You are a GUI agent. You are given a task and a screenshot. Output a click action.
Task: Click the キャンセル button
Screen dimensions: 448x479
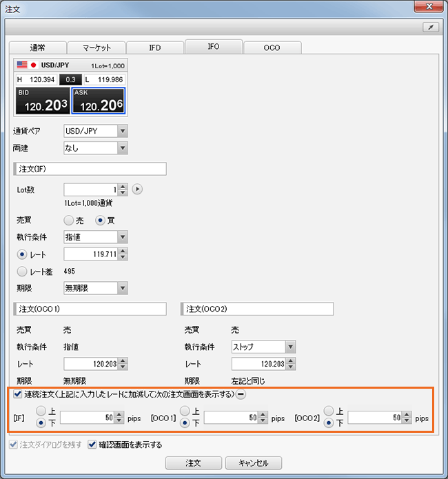253,462
